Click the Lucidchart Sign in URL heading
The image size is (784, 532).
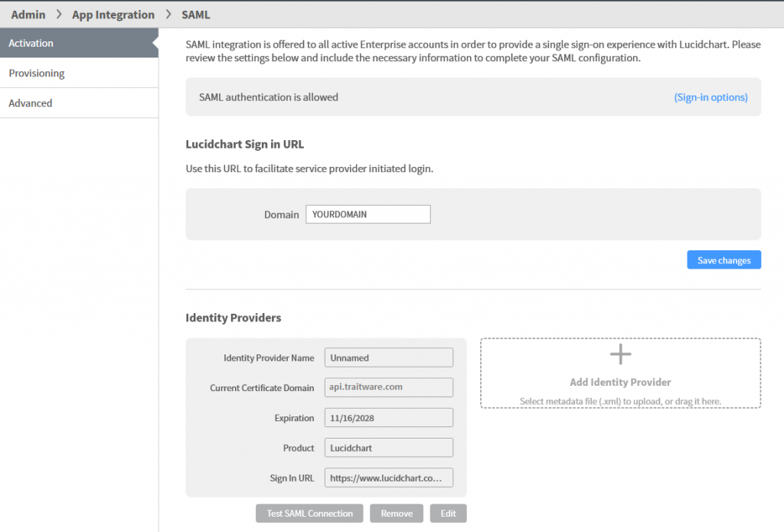tap(244, 144)
